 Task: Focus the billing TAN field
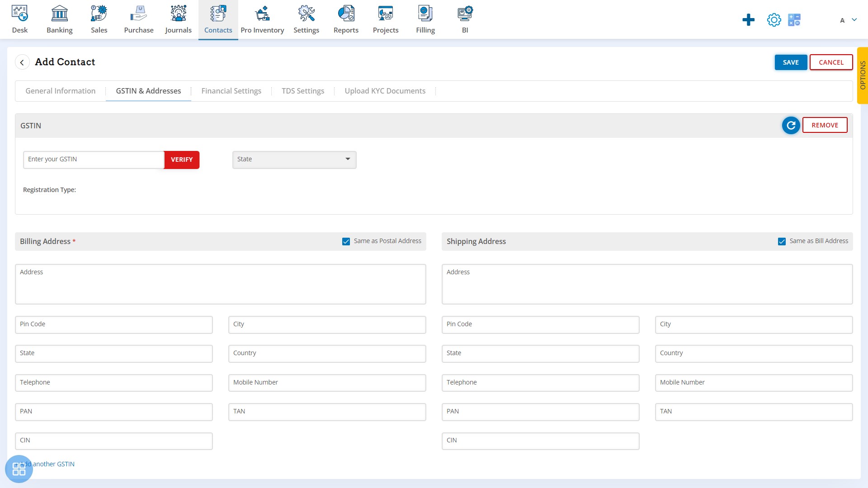pyautogui.click(x=327, y=412)
